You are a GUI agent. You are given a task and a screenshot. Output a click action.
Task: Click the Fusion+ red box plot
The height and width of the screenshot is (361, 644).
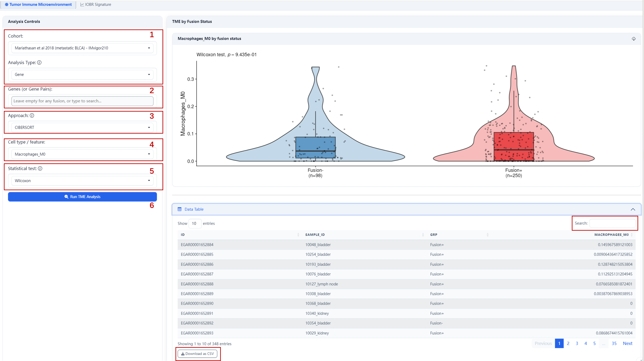coord(514,147)
